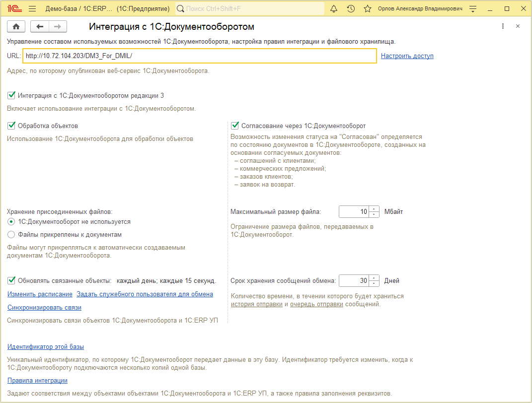Open the form's three-dot more menu
The image size is (532, 403).
pyautogui.click(x=503, y=26)
